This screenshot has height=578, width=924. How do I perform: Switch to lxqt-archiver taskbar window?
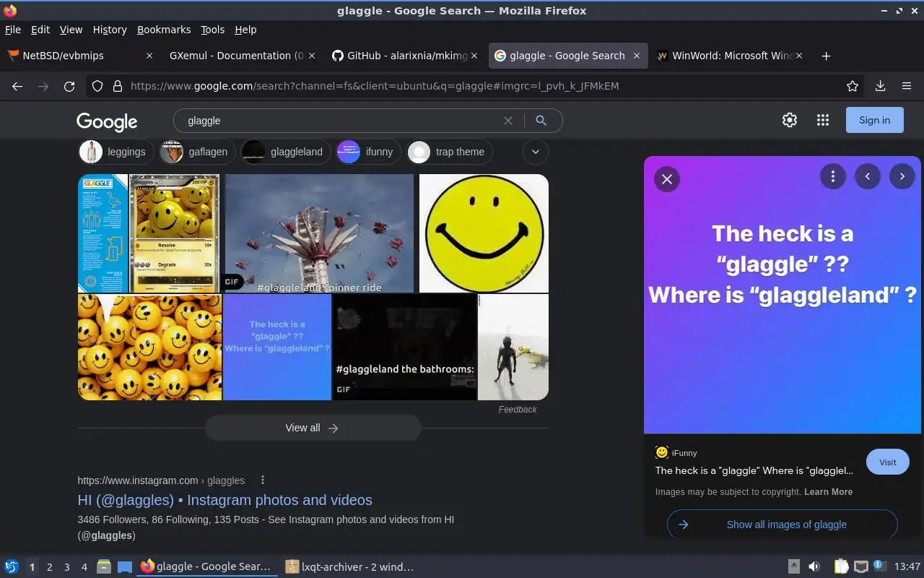349,567
